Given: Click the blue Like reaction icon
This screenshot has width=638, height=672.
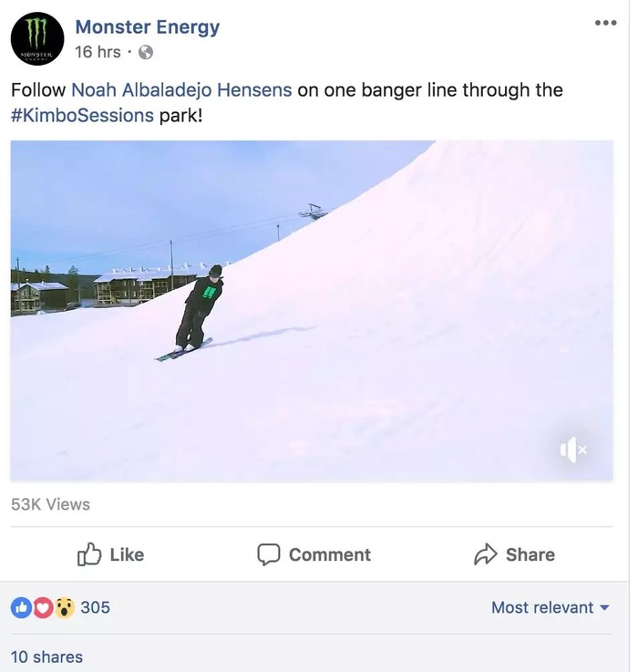Looking at the screenshot, I should [22, 607].
